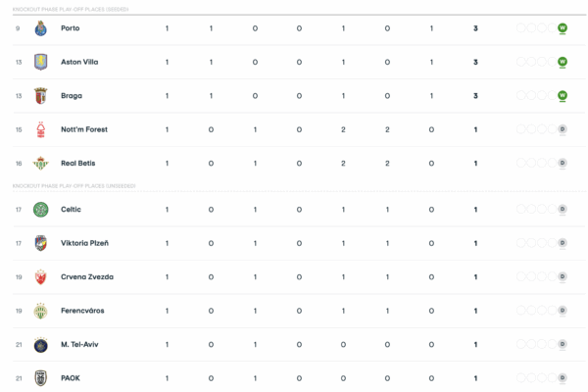This screenshot has width=588, height=392.
Task: Click the Celtic club crest
Action: coord(40,210)
